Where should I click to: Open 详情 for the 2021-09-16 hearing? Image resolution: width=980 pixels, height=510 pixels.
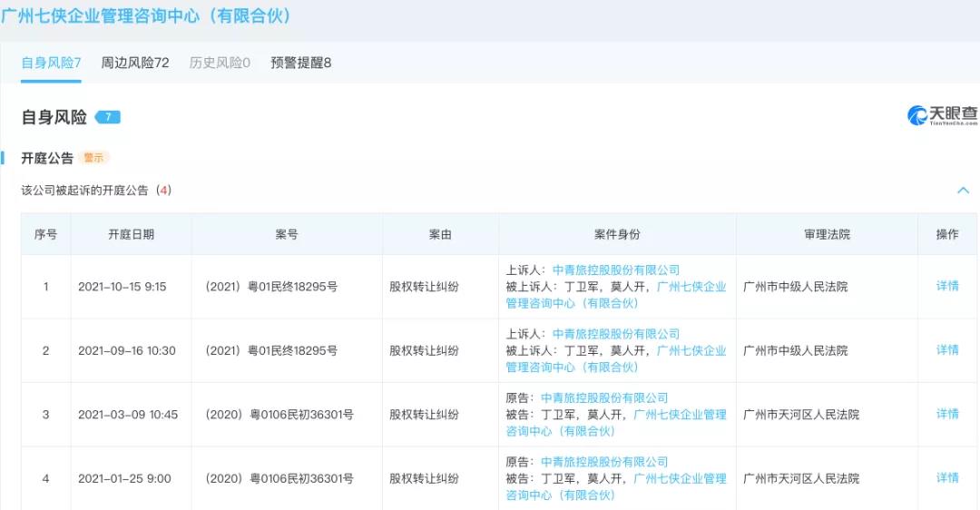coord(947,350)
